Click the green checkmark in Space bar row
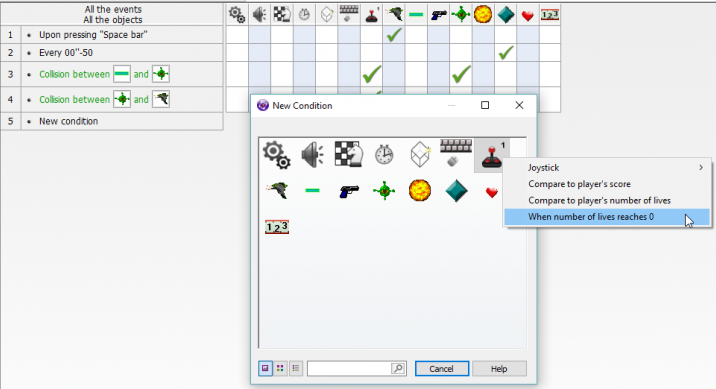 coord(394,35)
